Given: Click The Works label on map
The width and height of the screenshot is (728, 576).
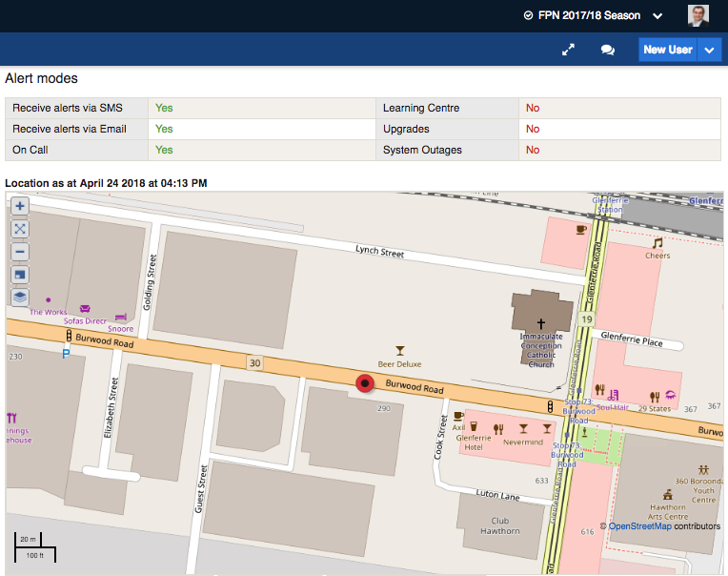Looking at the screenshot, I should click(x=49, y=312).
